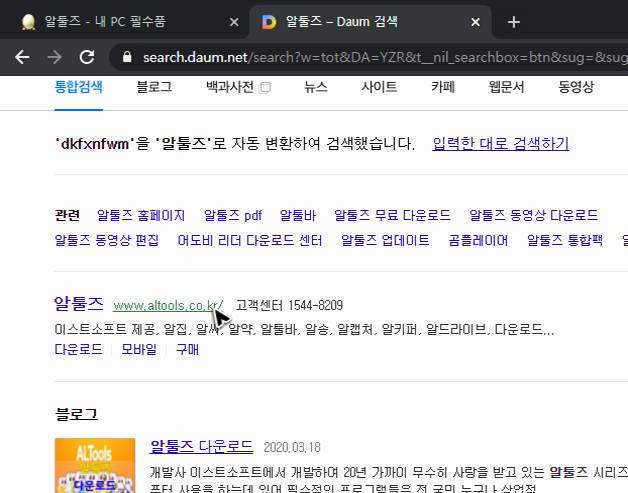The width and height of the screenshot is (628, 493).
Task: Click the padlock site info icon
Action: 127,57
